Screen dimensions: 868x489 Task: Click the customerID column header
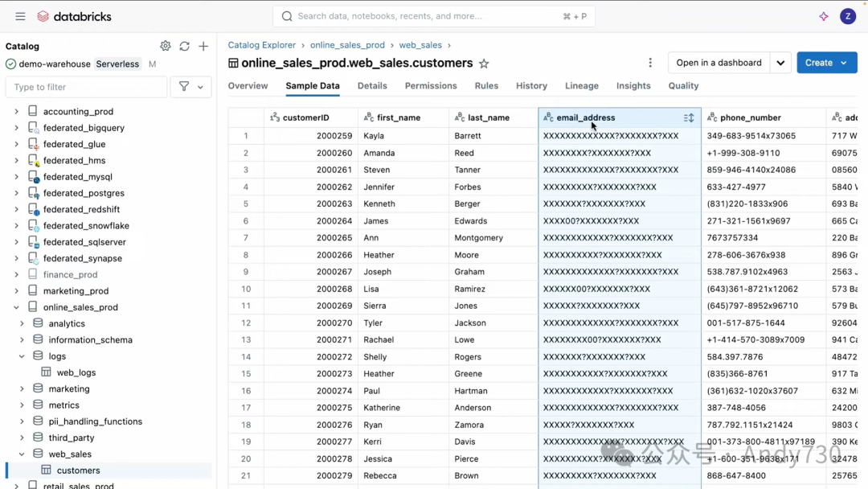tap(310, 118)
